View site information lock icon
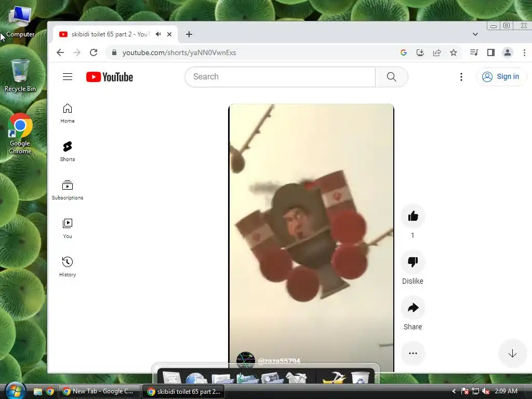Image resolution: width=532 pixels, height=399 pixels. (x=114, y=52)
